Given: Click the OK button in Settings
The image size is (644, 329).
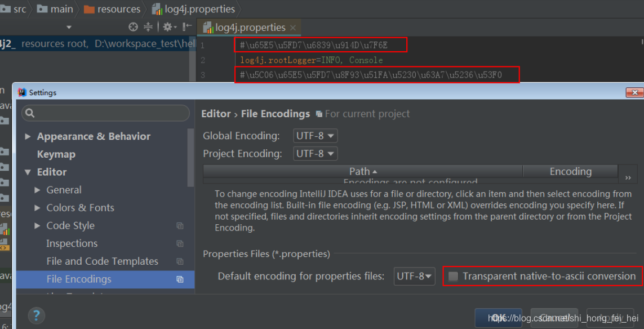Looking at the screenshot, I should [498, 317].
